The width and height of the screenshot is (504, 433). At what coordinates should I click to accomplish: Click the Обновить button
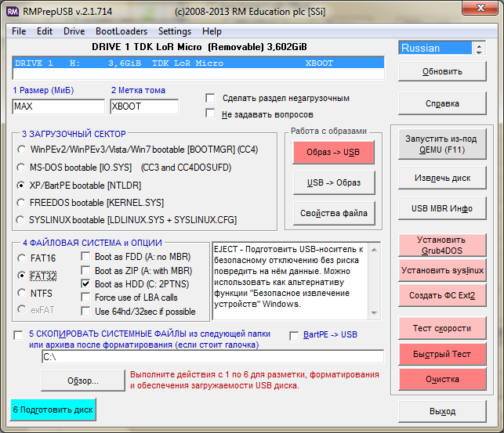pyautogui.click(x=442, y=71)
